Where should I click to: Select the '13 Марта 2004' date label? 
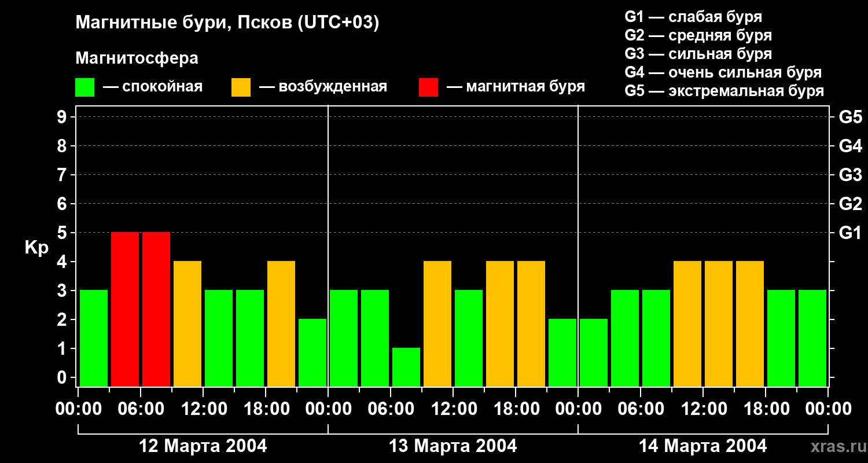pyautogui.click(x=453, y=446)
